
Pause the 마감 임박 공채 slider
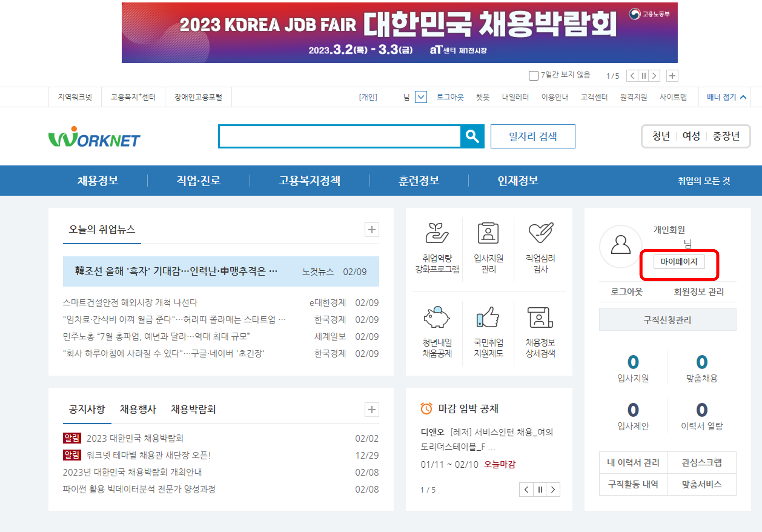click(x=540, y=489)
